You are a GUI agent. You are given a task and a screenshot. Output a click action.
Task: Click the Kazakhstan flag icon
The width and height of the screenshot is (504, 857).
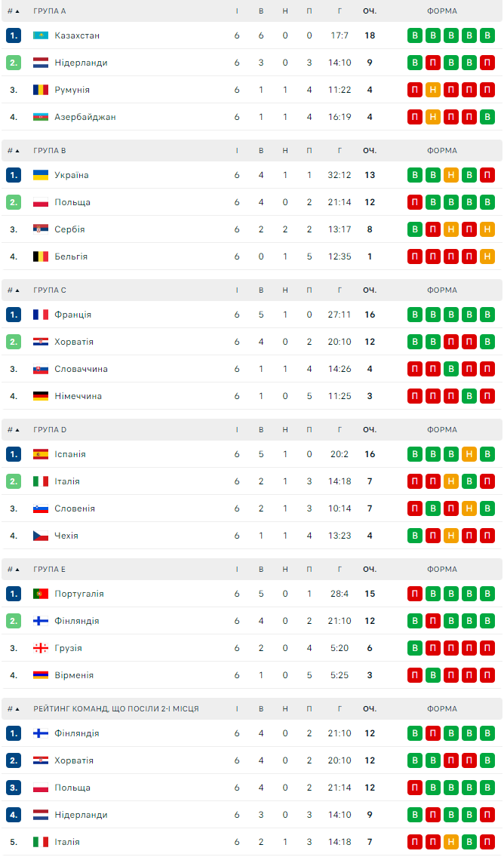[x=41, y=35]
